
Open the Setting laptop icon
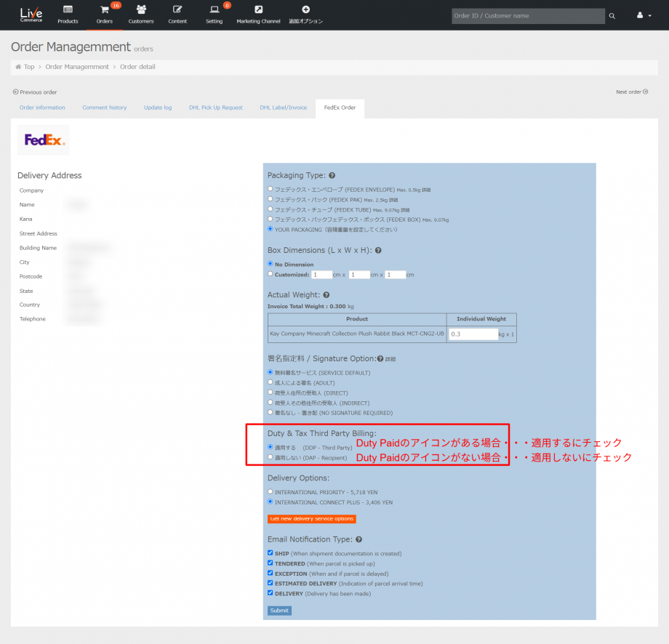point(215,9)
